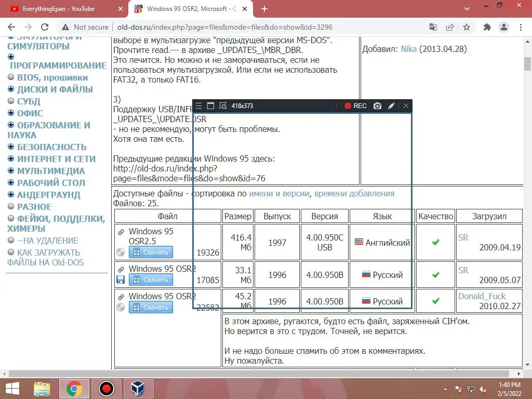Image resolution: width=532 pixels, height=399 pixels.
Task: Open File Explorer from the taskbar
Action: tap(42, 389)
